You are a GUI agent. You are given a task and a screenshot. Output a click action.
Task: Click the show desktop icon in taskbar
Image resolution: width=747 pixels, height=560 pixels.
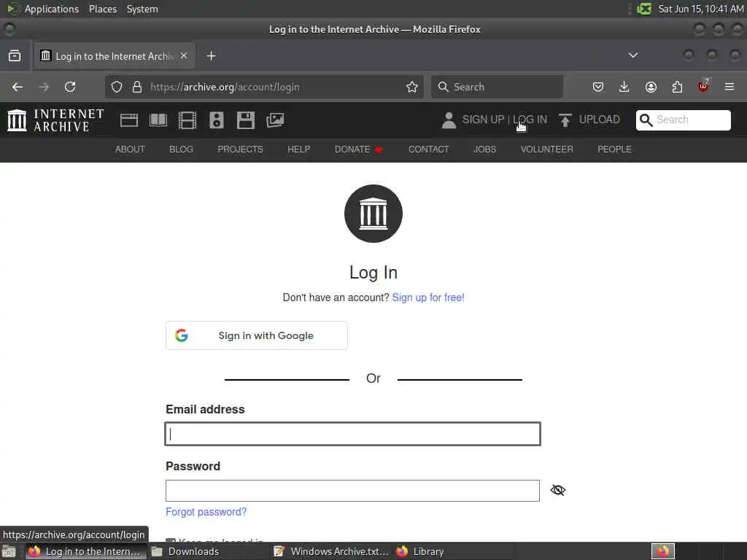click(9, 552)
